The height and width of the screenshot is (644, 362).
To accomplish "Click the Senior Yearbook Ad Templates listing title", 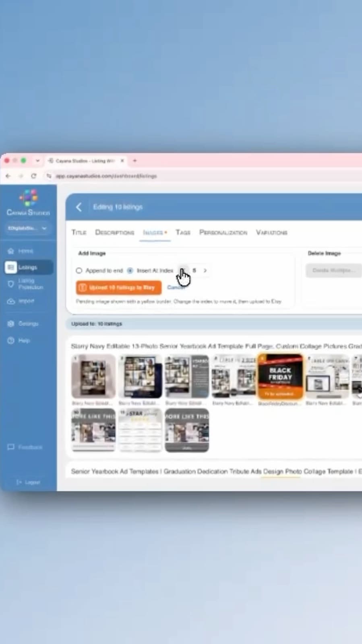I will click(x=216, y=471).
